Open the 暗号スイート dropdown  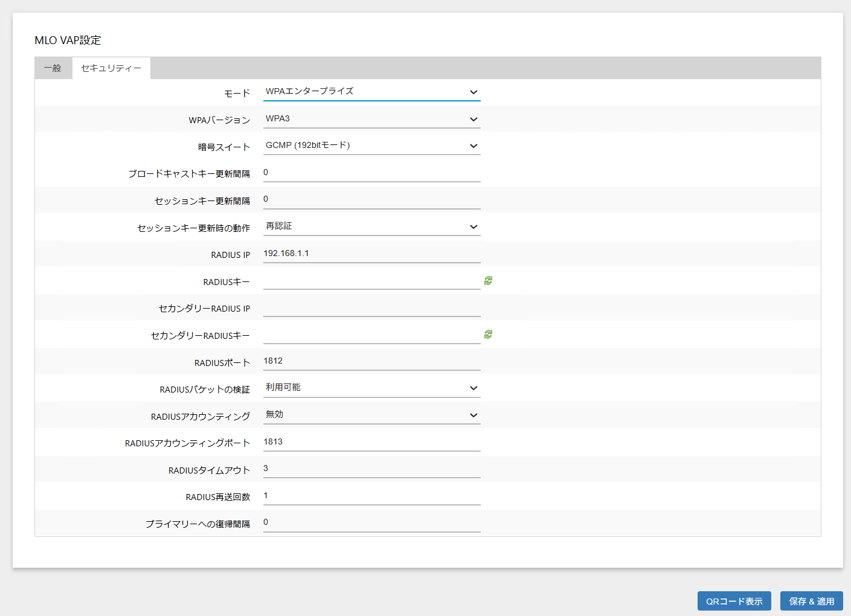coord(371,146)
